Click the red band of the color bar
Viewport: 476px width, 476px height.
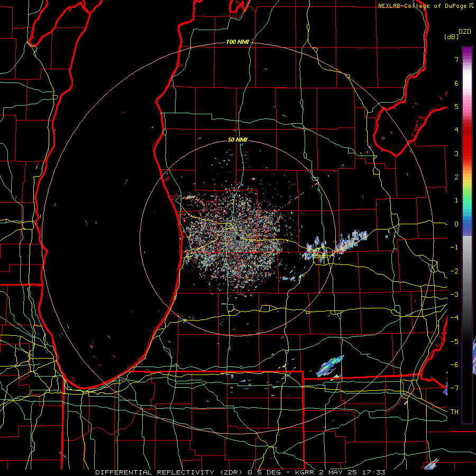(467, 143)
